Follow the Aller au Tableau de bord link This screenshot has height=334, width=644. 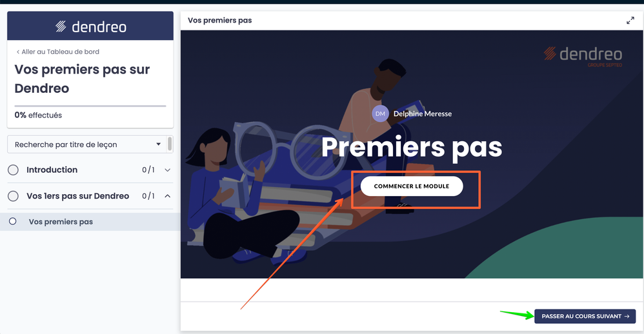point(57,52)
